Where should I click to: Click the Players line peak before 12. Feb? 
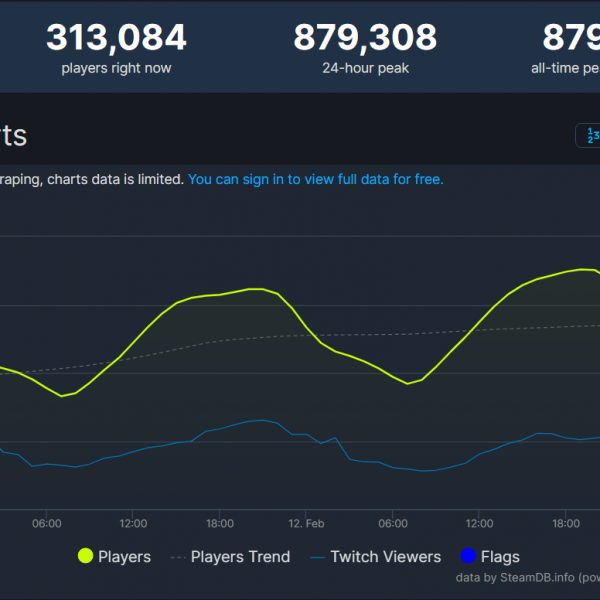(x=256, y=289)
